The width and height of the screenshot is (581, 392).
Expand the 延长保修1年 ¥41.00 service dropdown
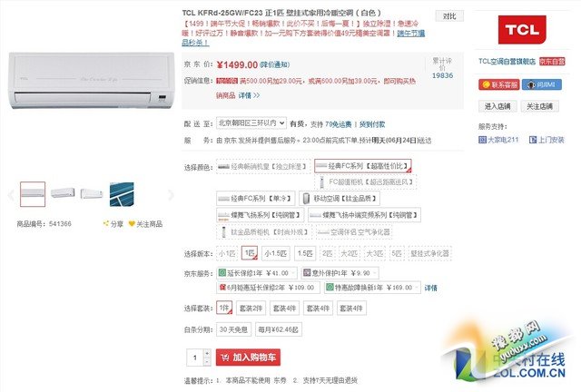point(256,273)
